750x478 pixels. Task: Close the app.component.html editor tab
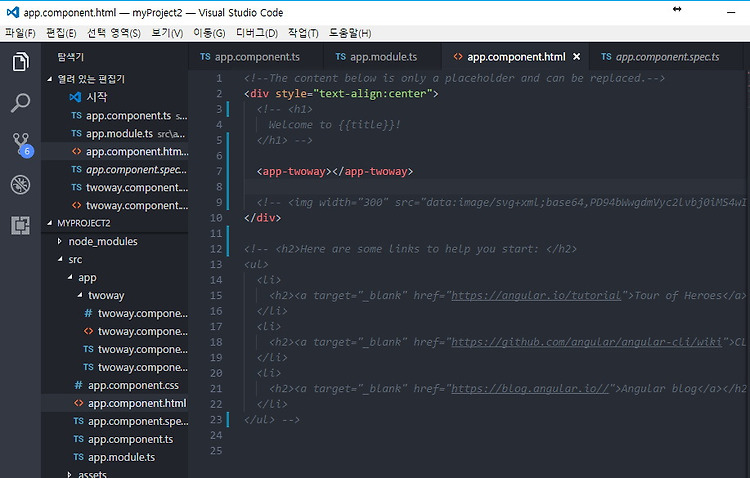(577, 56)
